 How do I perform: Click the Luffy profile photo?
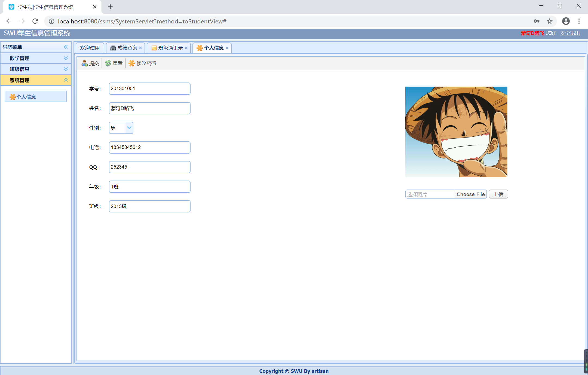(456, 132)
